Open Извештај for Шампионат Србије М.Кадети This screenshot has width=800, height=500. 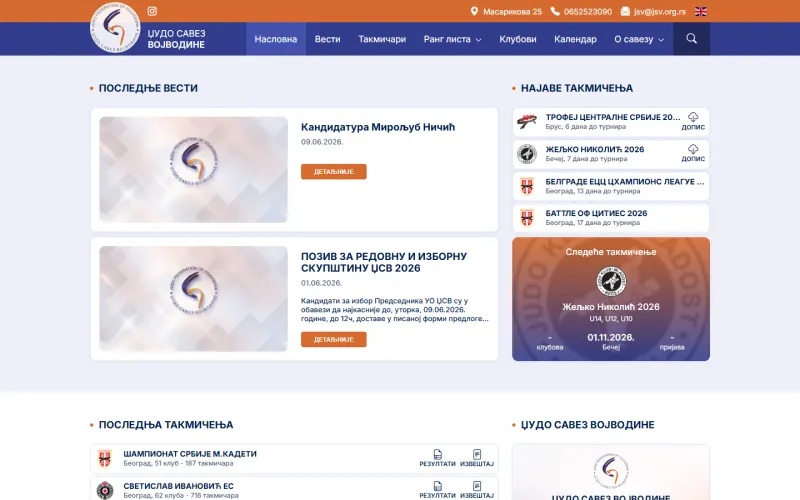(x=477, y=458)
